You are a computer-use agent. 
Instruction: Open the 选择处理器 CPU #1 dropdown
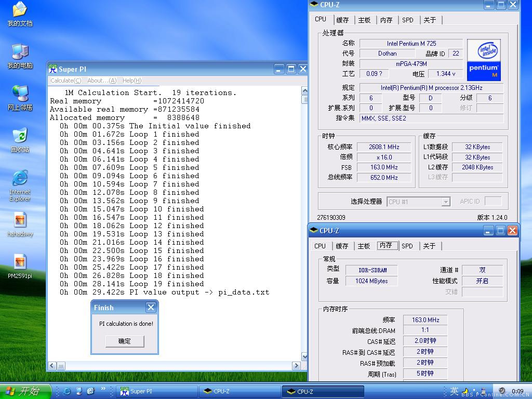pyautogui.click(x=419, y=202)
